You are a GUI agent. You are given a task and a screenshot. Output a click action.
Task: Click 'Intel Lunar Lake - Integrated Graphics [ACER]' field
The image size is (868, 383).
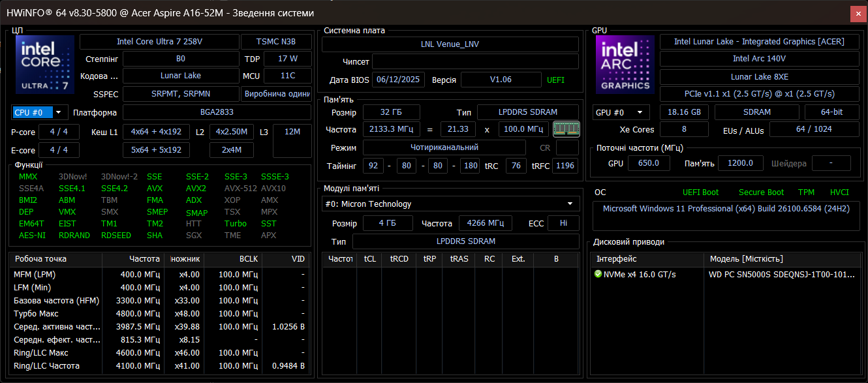(x=759, y=42)
